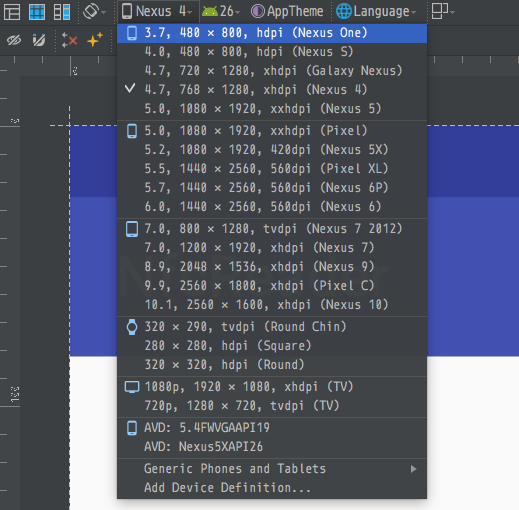Clear all constraints icon
Viewport: 519px width, 510px height.
69,41
